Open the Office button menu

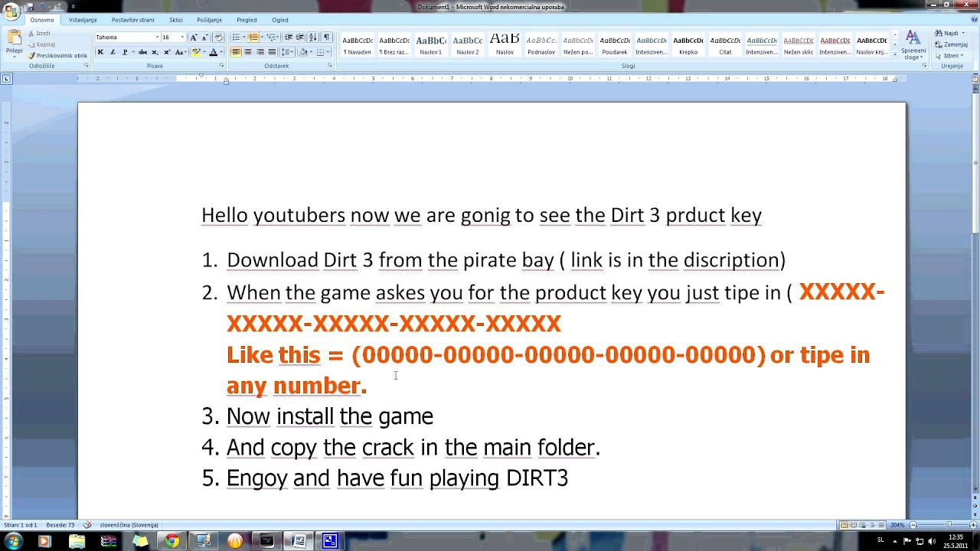click(11, 10)
